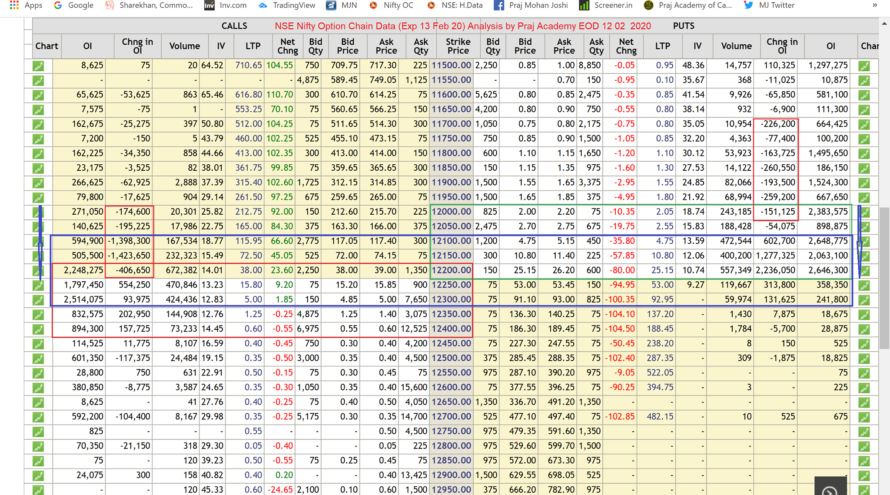Open the Apps grid in bookmarks bar
The image size is (890, 495).
pos(26,5)
